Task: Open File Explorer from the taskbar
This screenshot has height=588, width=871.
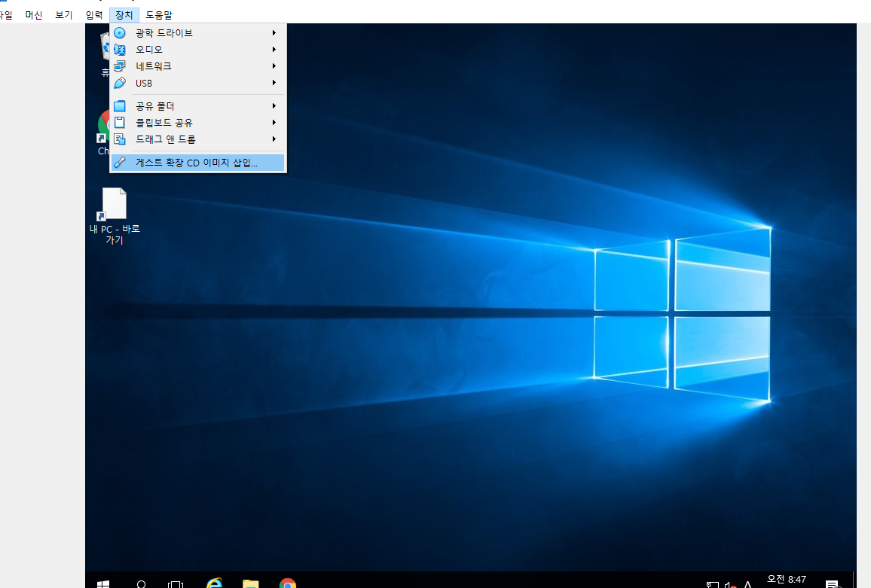Action: (x=250, y=583)
